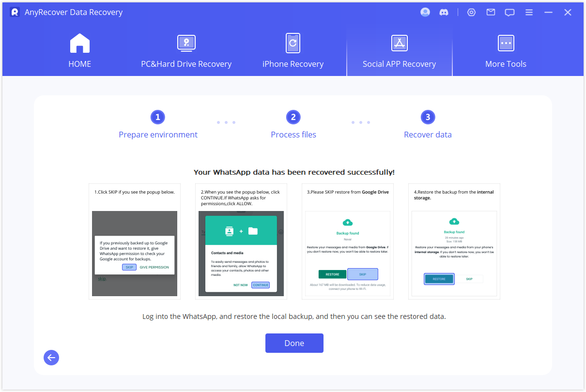Click the internal storage restore thumbnail
Viewport: 586px width, 392px height.
(454, 253)
